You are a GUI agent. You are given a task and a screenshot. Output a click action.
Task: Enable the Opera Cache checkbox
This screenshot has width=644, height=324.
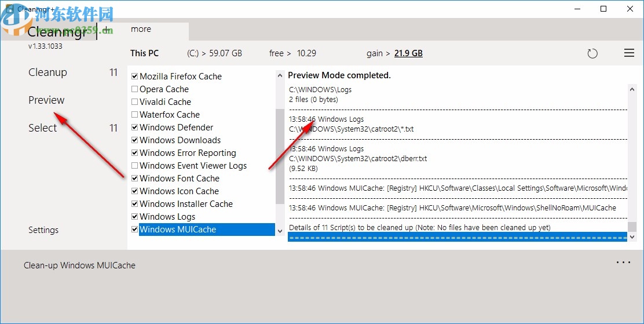point(134,89)
